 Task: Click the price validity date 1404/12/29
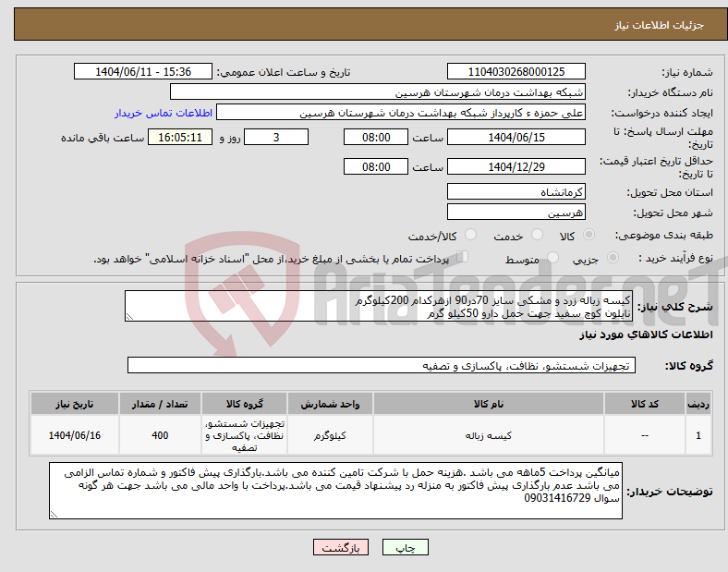[516, 166]
